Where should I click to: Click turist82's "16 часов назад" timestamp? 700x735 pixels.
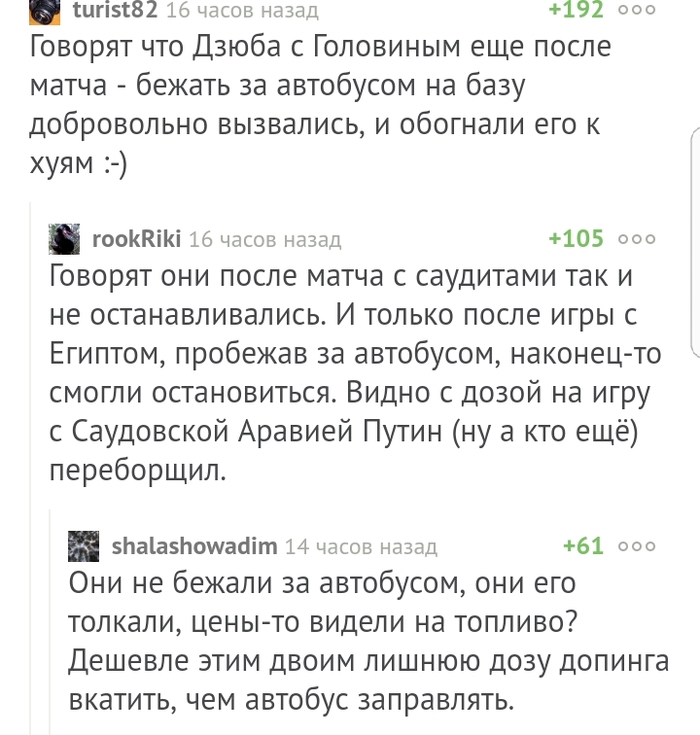[x=242, y=11]
